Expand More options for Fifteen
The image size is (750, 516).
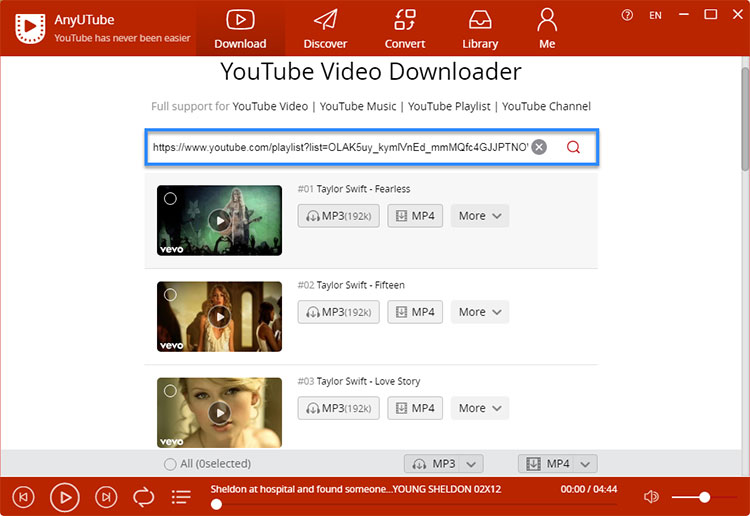(480, 312)
